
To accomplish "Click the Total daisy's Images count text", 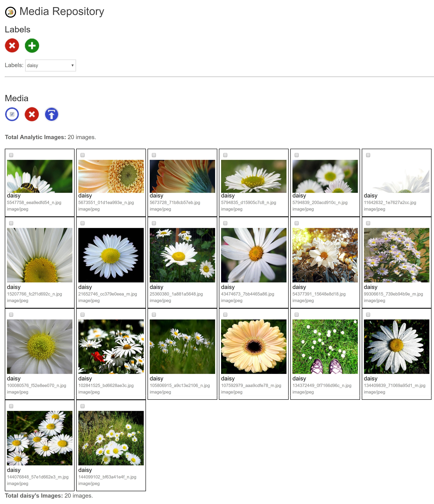I will point(49,496).
